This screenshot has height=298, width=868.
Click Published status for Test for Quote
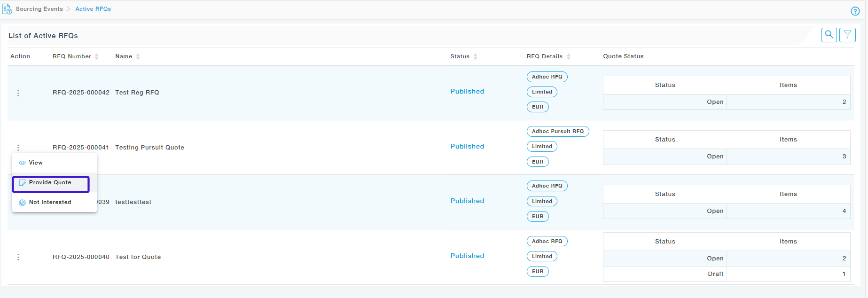click(x=467, y=256)
